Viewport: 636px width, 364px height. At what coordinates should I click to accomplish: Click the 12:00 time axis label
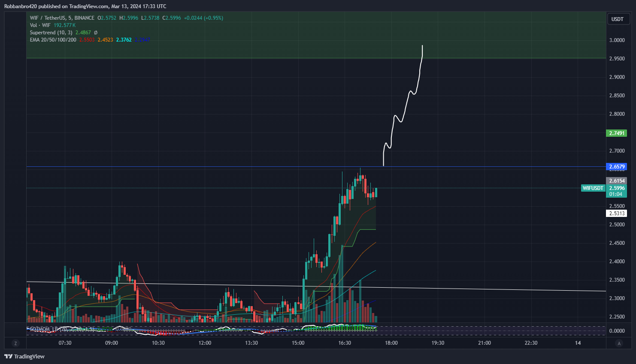tap(205, 343)
